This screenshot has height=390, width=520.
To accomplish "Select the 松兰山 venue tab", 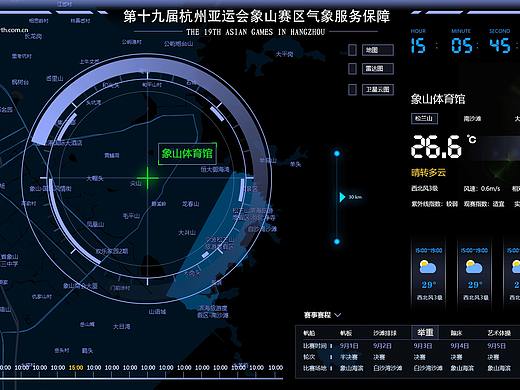I will click(x=424, y=118).
